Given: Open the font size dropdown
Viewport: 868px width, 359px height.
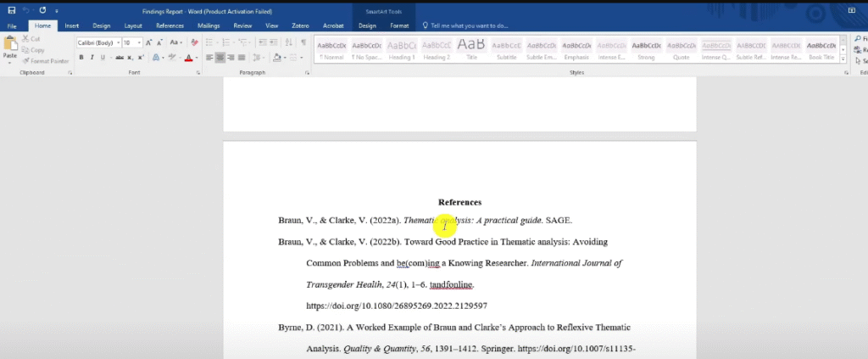Looking at the screenshot, I should (140, 42).
